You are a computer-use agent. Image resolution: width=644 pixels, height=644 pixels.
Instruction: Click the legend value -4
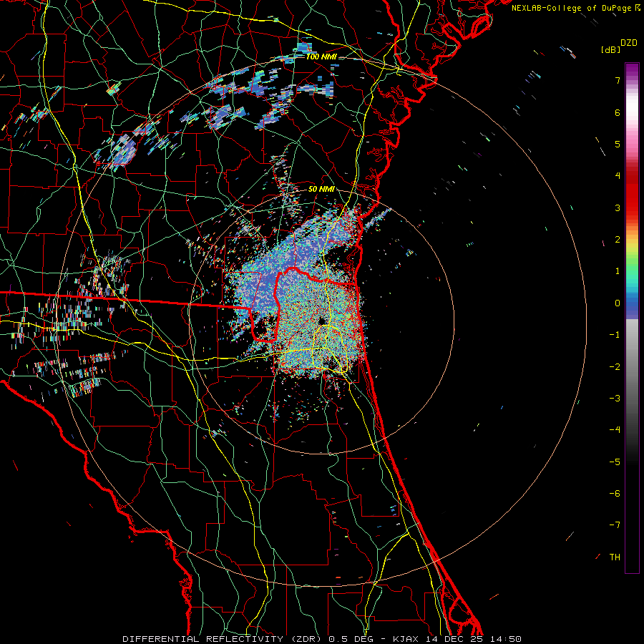pyautogui.click(x=615, y=429)
